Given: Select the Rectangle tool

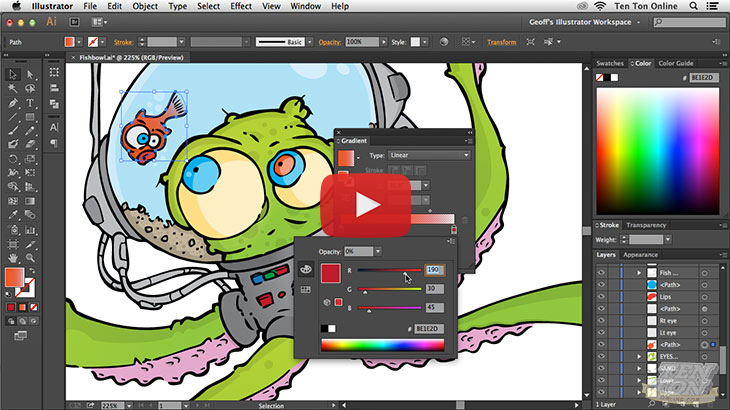Looking at the screenshot, I should tap(30, 117).
